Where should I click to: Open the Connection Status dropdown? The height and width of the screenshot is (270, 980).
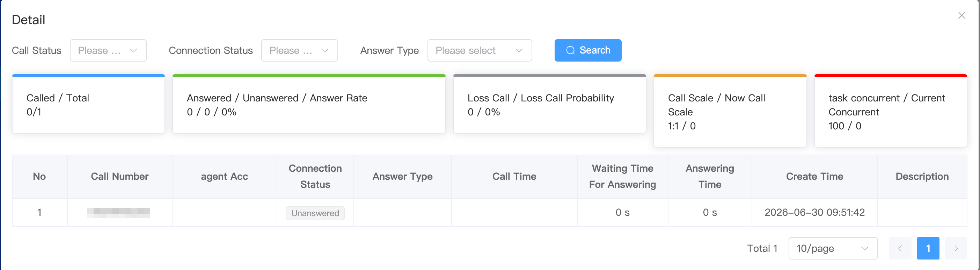pos(299,50)
